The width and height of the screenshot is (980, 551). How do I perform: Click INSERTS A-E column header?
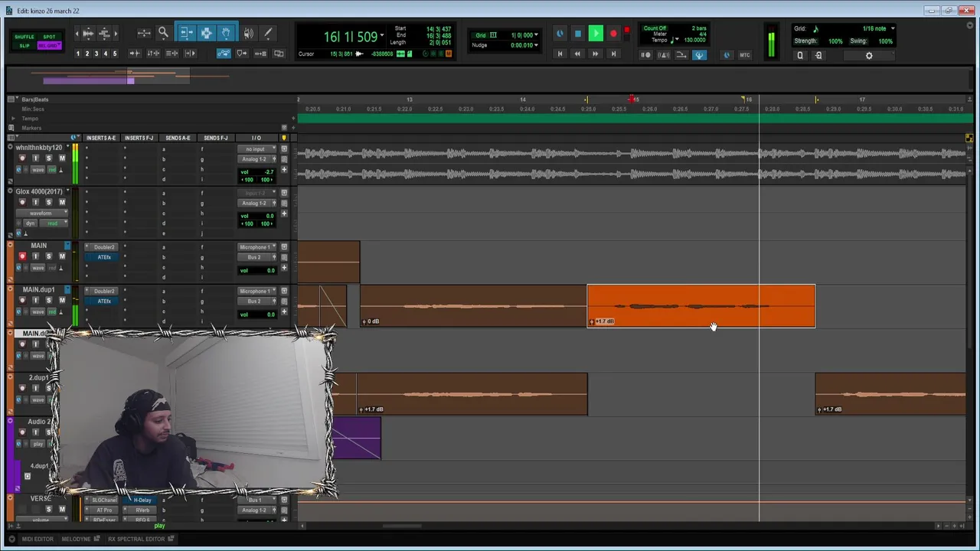click(101, 138)
